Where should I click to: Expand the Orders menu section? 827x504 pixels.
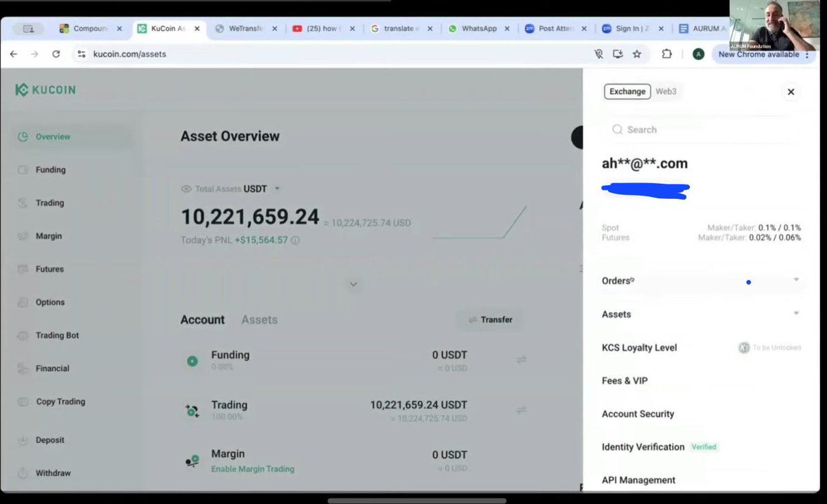tap(700, 280)
